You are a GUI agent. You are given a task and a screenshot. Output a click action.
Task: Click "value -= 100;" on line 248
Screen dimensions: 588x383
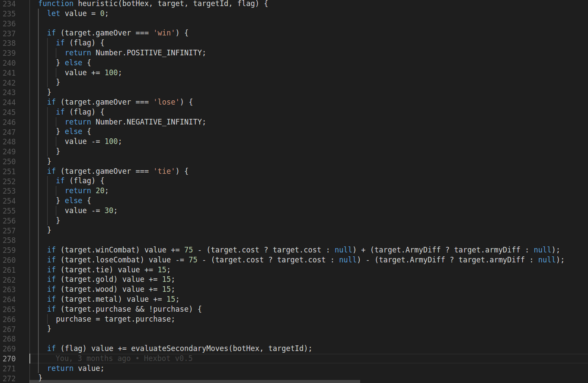point(93,141)
